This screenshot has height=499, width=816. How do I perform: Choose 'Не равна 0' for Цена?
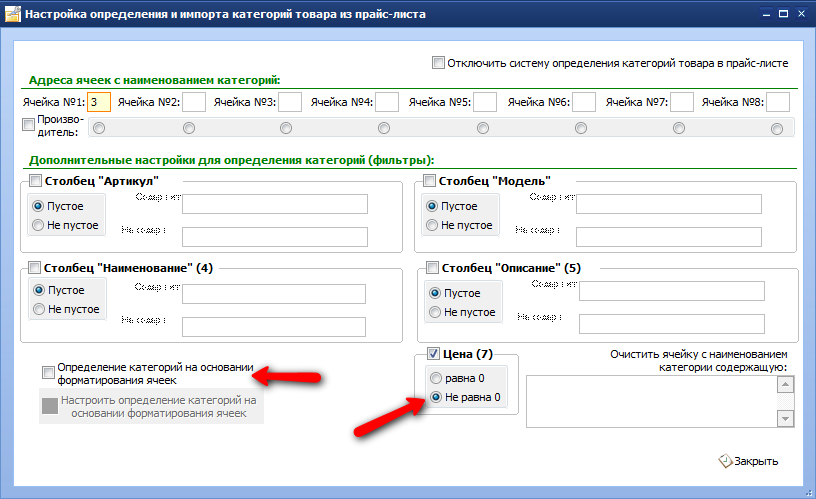436,397
